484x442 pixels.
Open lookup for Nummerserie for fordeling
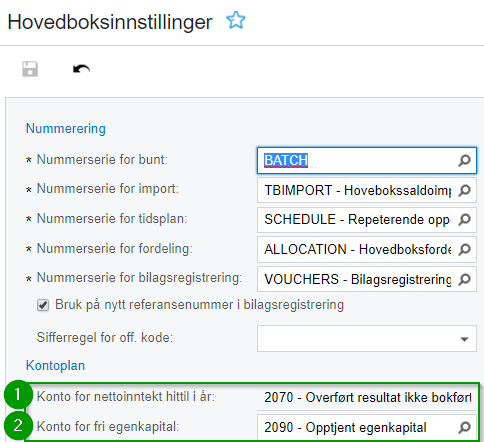point(464,249)
